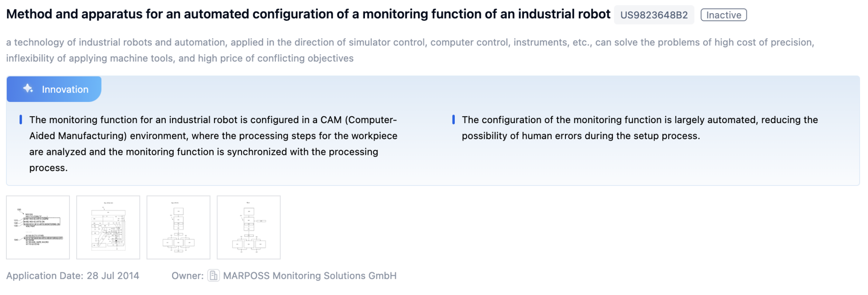This screenshot has width=868, height=295.
Task: Open the second figure thumbnail with block diagram
Action: pyautogui.click(x=108, y=227)
